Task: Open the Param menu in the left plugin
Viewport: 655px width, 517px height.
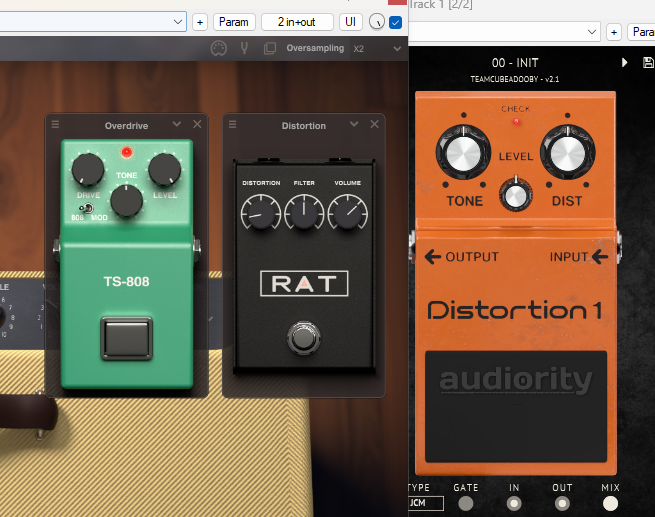Action: tap(234, 22)
